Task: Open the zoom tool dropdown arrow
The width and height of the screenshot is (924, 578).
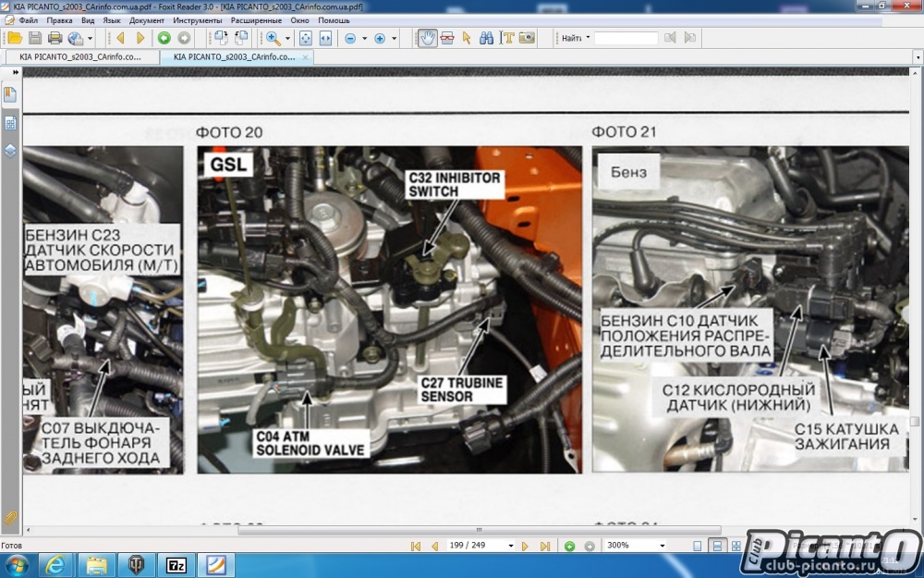Action: [x=287, y=39]
